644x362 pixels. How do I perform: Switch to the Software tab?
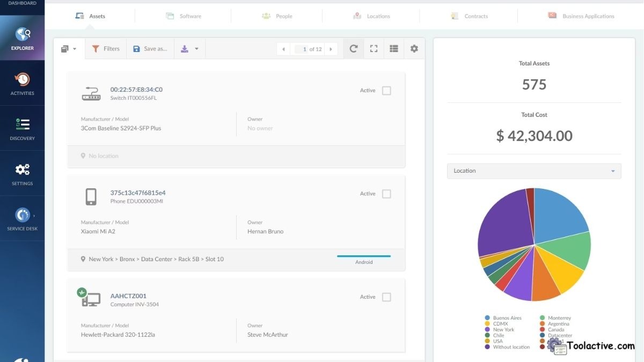pos(185,16)
